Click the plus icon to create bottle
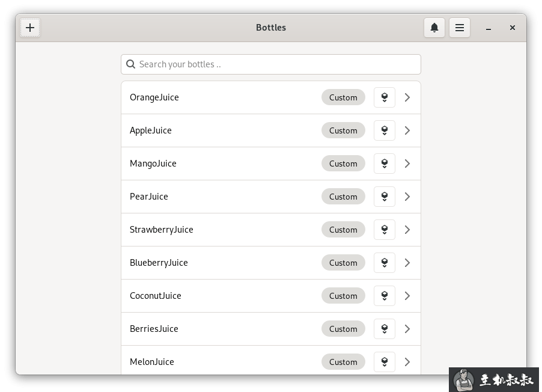Image resolution: width=542 pixels, height=392 pixels. (x=30, y=28)
